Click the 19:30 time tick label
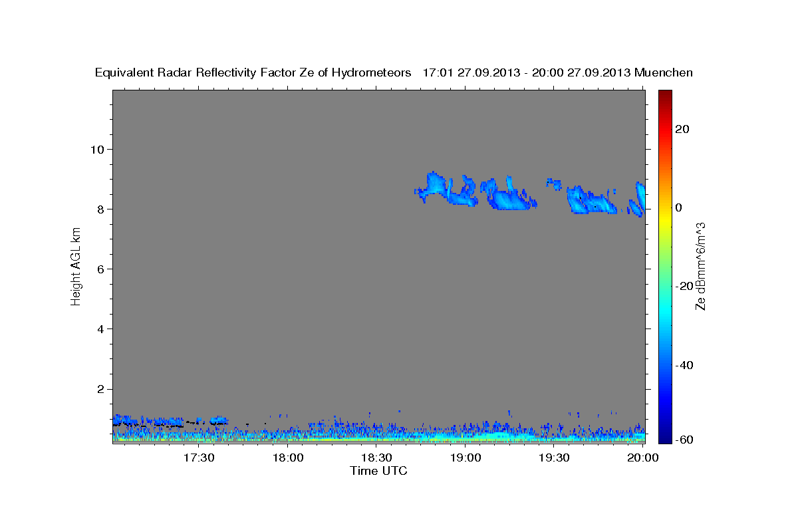798x532 pixels. (554, 458)
